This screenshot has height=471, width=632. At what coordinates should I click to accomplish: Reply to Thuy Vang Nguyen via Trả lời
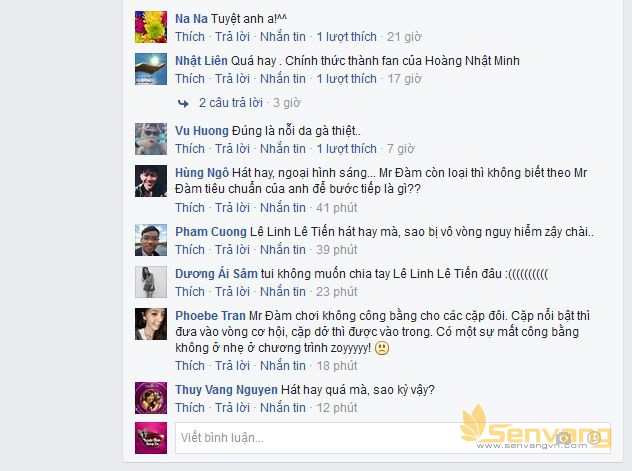point(232,407)
